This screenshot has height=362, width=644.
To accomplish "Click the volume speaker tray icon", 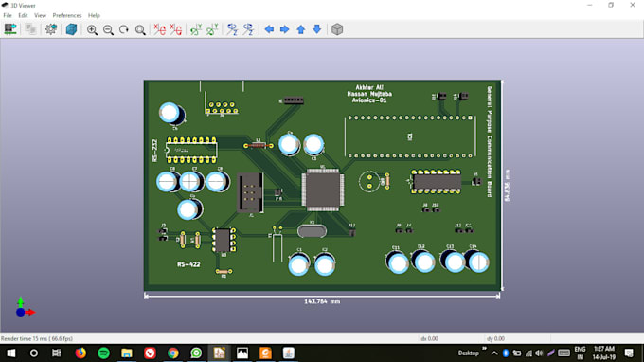I will [539, 353].
